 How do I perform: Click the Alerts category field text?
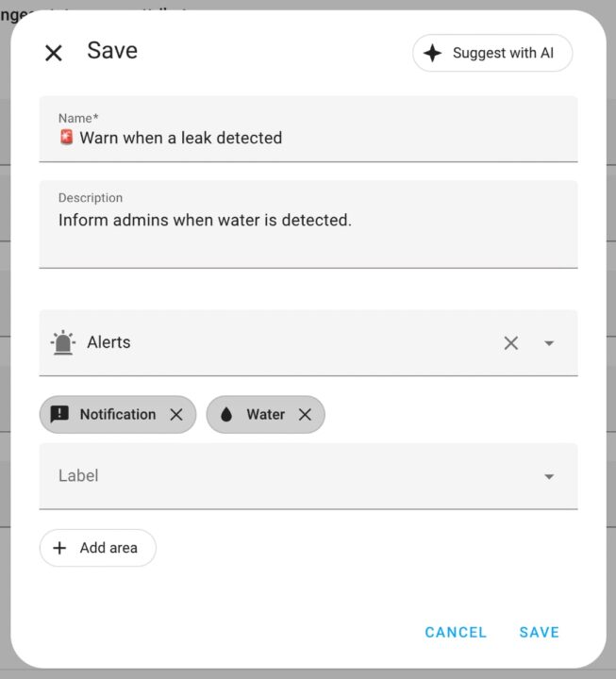pyautogui.click(x=108, y=342)
